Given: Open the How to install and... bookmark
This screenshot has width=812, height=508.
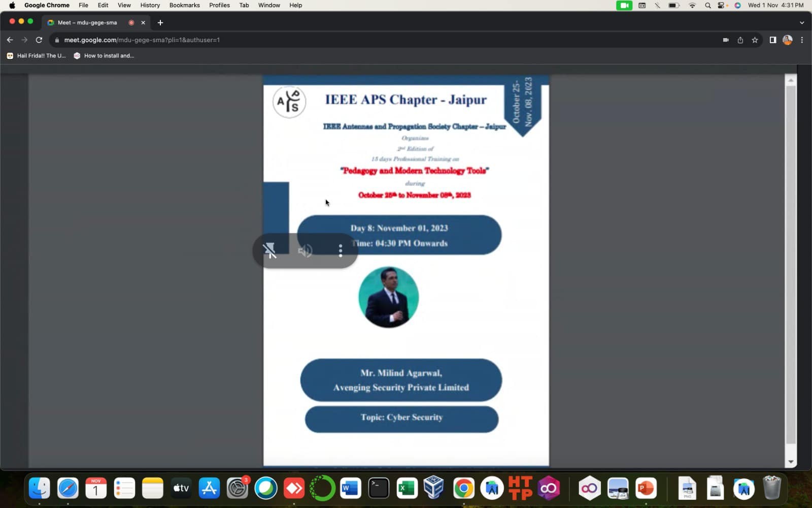Looking at the screenshot, I should pyautogui.click(x=104, y=56).
